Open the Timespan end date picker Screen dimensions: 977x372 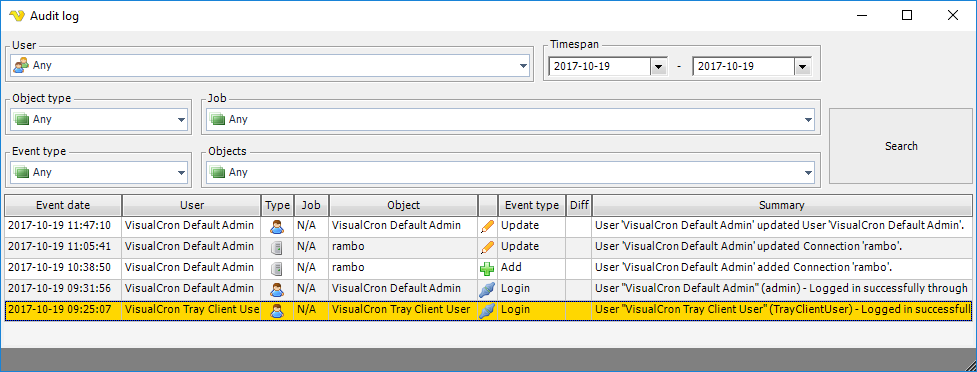[803, 67]
